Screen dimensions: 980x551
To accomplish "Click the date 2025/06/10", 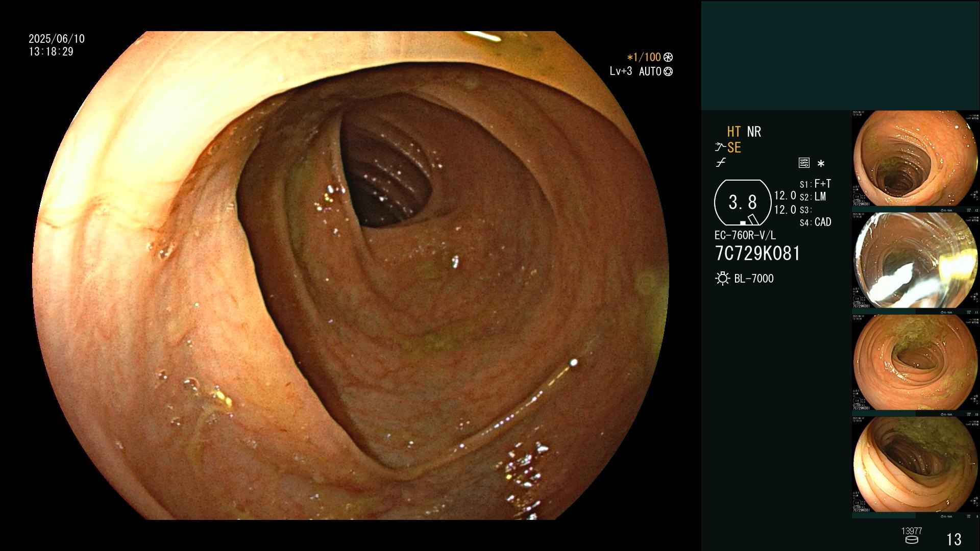I will pyautogui.click(x=57, y=39).
